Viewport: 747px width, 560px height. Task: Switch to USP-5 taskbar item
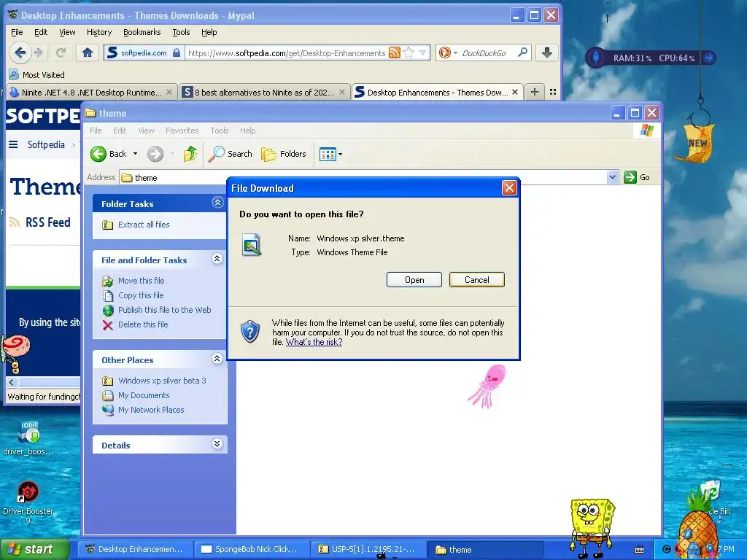[367, 549]
